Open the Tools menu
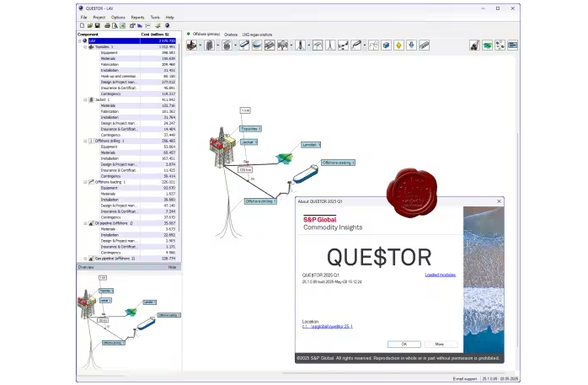 [x=155, y=17]
